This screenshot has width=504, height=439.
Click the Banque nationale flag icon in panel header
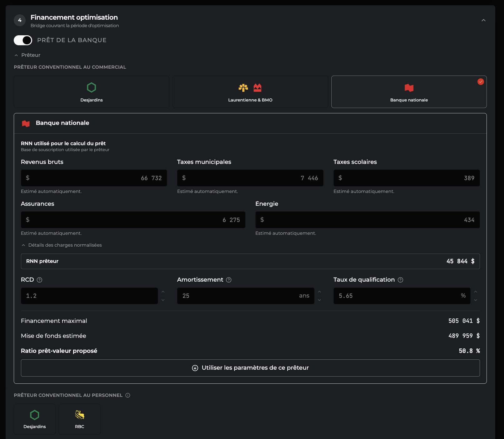26,124
